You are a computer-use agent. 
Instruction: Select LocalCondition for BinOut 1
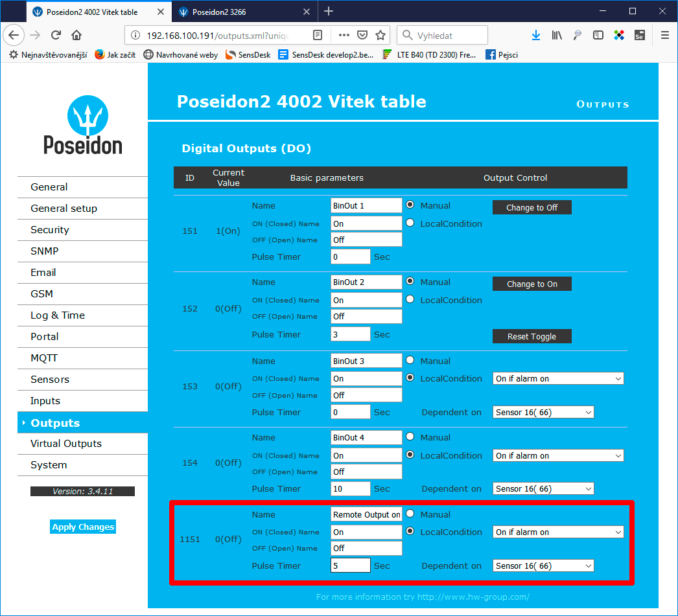(410, 223)
